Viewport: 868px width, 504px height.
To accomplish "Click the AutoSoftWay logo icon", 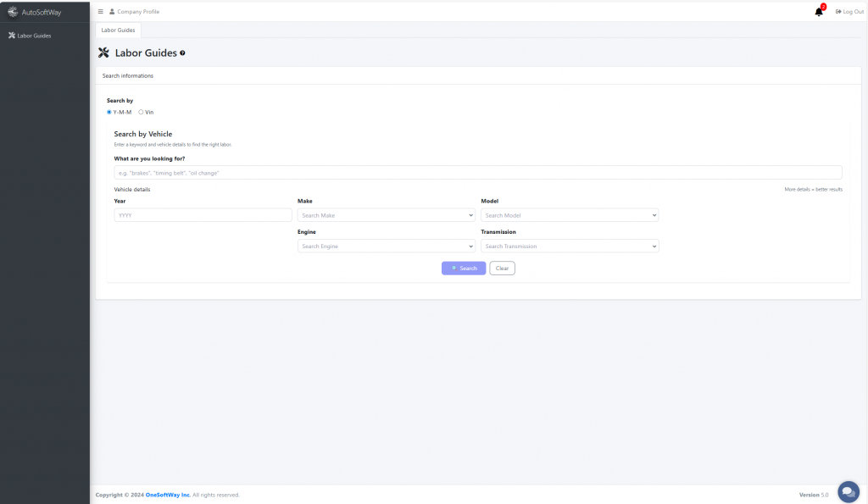I will click(12, 12).
